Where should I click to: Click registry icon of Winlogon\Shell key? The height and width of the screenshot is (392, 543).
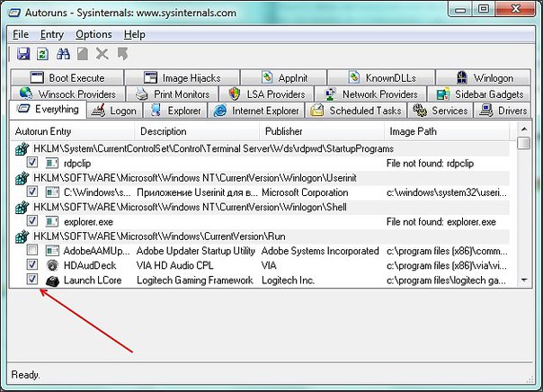pos(22,207)
